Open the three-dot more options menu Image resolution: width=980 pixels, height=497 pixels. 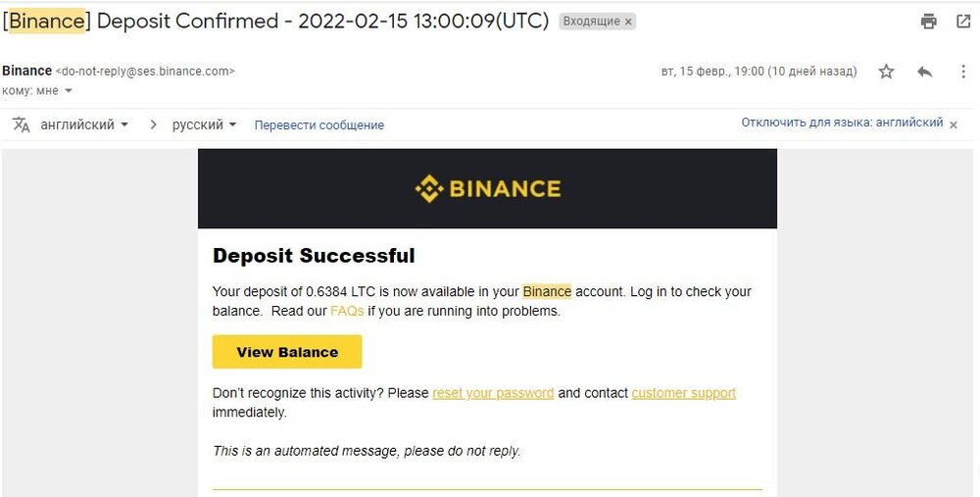pos(963,72)
